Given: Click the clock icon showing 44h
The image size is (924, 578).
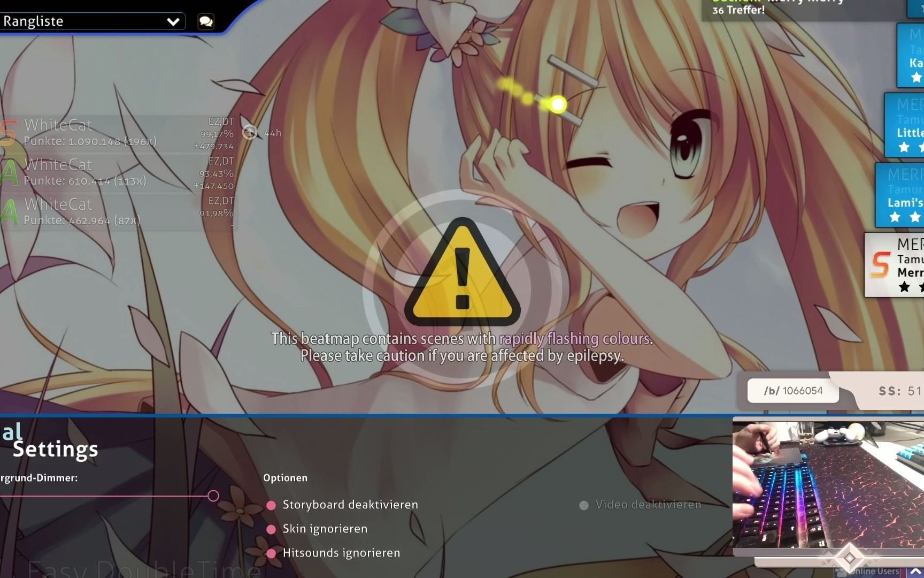Looking at the screenshot, I should (250, 132).
